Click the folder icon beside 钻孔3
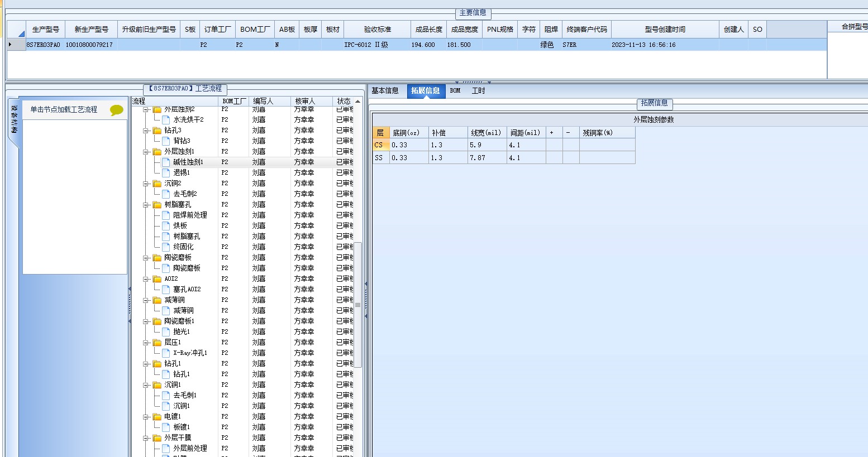 coord(158,131)
